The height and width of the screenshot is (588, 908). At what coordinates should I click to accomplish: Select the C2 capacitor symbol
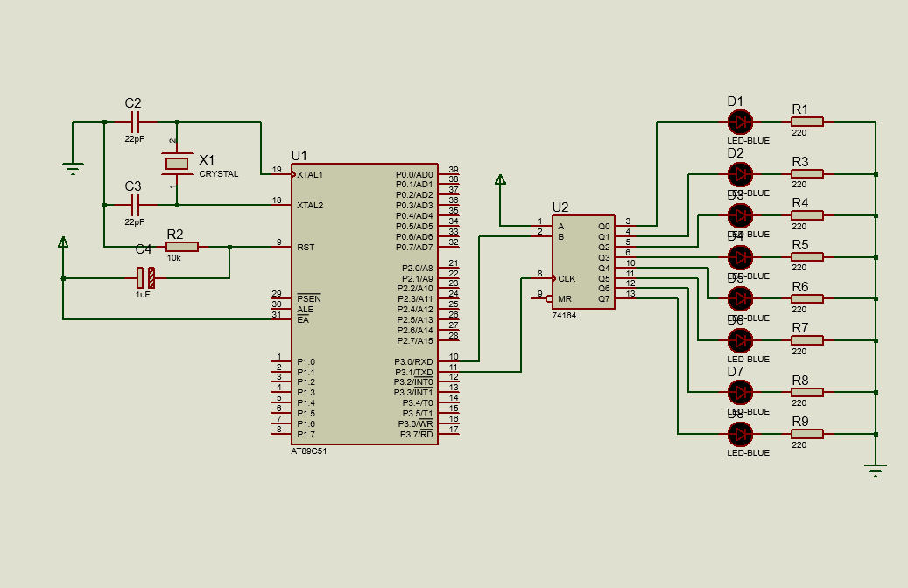tap(135, 122)
